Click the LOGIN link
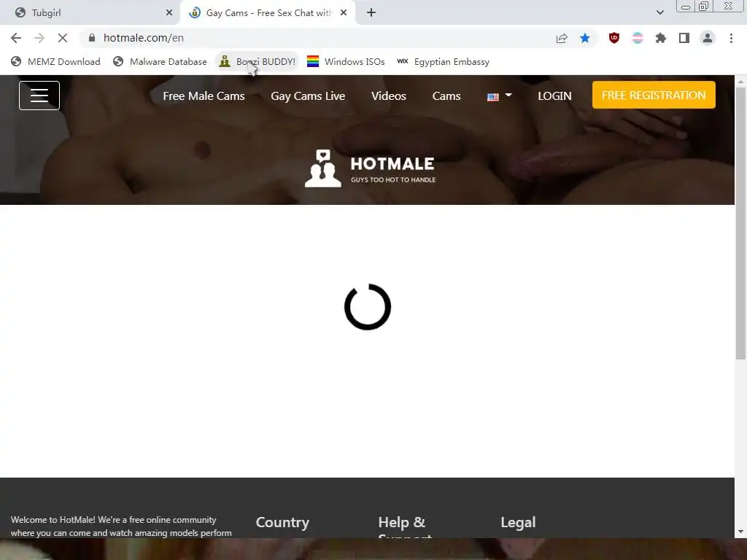The width and height of the screenshot is (747, 560). pos(554,96)
